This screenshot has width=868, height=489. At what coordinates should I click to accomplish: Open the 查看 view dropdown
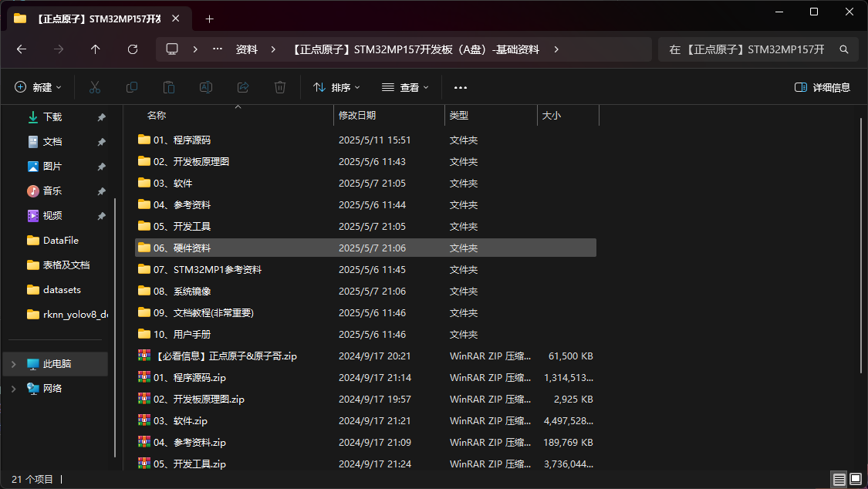click(405, 87)
